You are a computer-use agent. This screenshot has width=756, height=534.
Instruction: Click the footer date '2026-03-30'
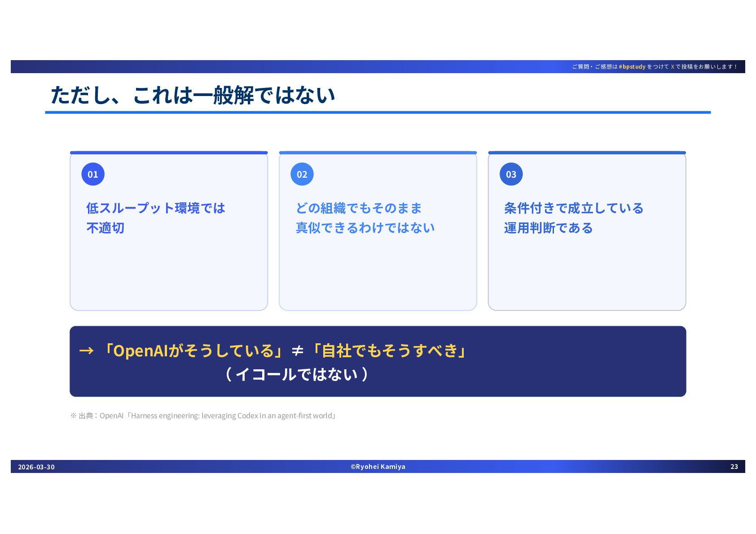point(36,467)
